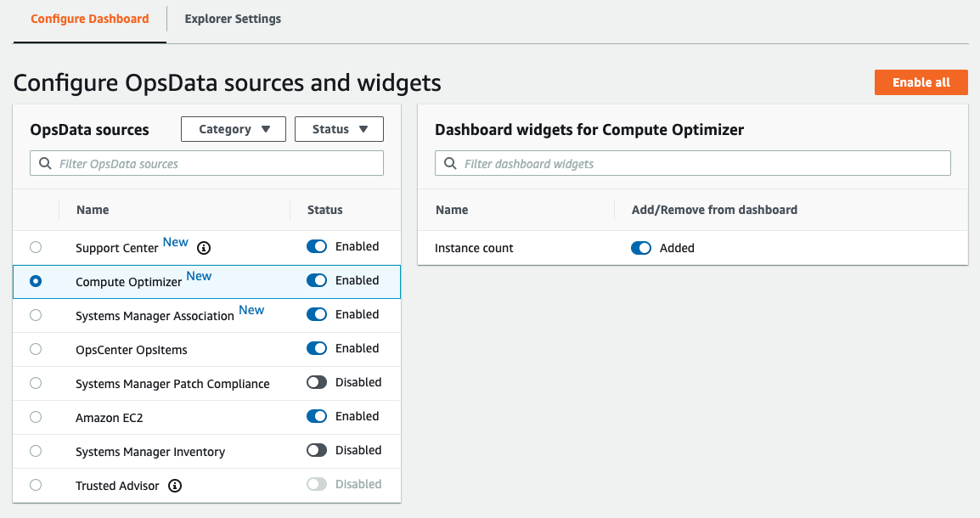Switch to the Configure Dashboard tab
980x518 pixels.
(88, 19)
